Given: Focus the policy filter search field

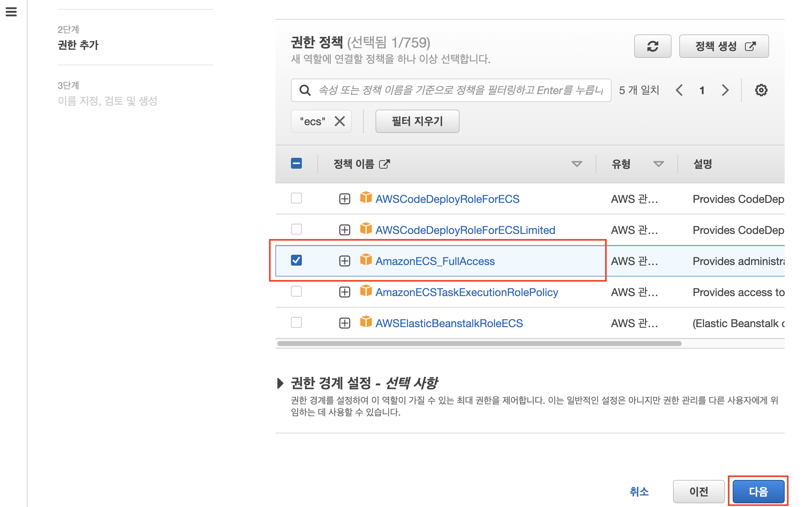Looking at the screenshot, I should click(451, 90).
